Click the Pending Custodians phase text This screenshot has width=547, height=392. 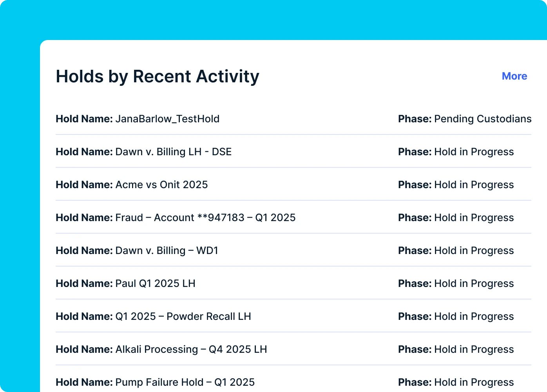pyautogui.click(x=482, y=119)
